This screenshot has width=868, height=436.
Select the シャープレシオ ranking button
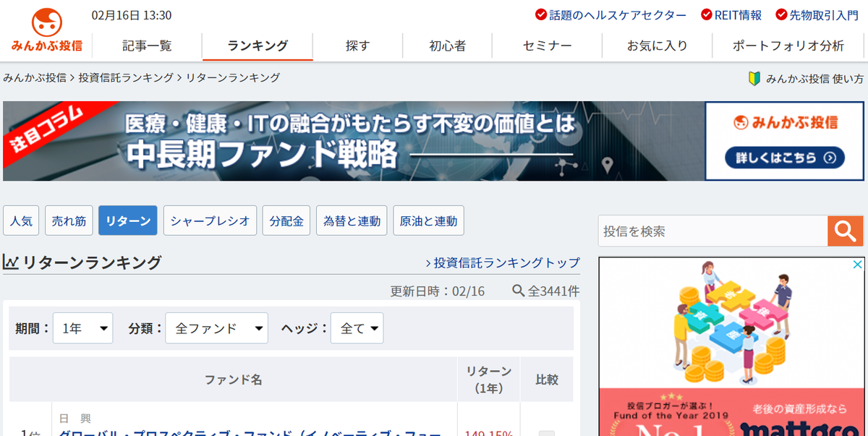210,221
